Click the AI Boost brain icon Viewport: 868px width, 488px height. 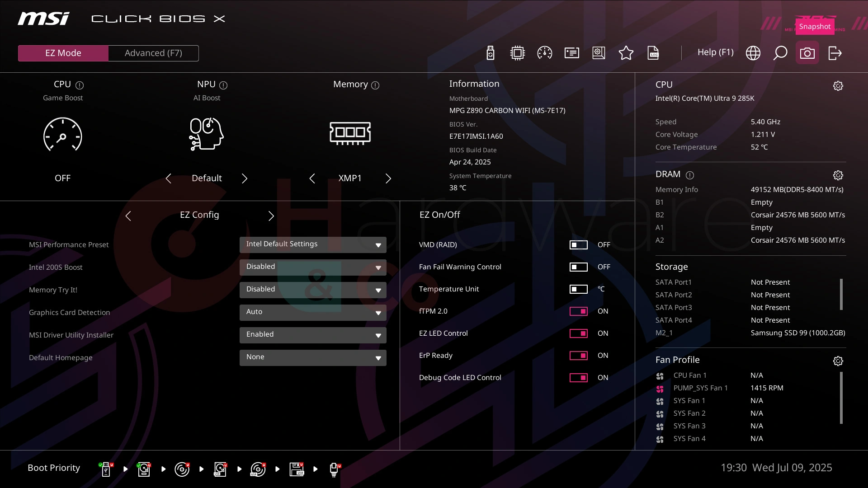point(206,134)
